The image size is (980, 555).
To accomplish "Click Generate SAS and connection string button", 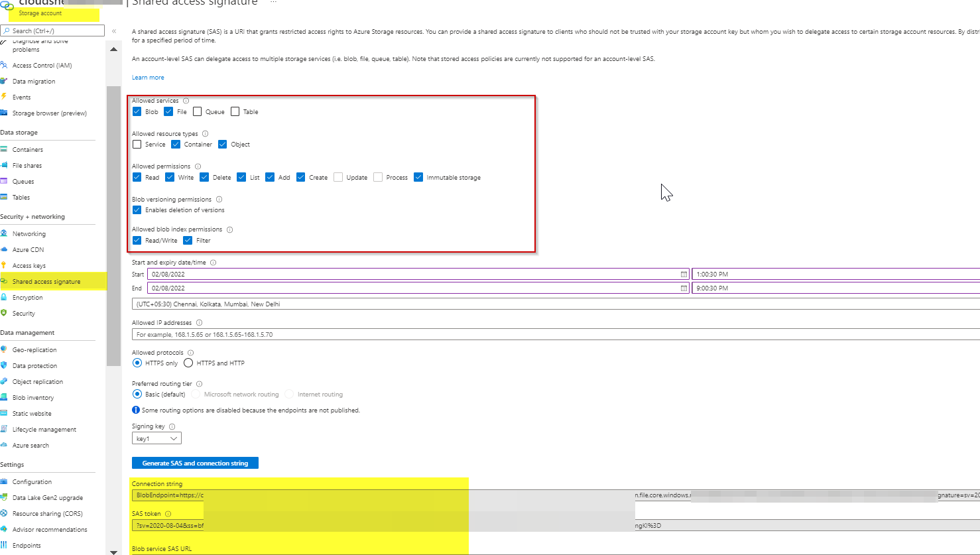I will coord(195,463).
